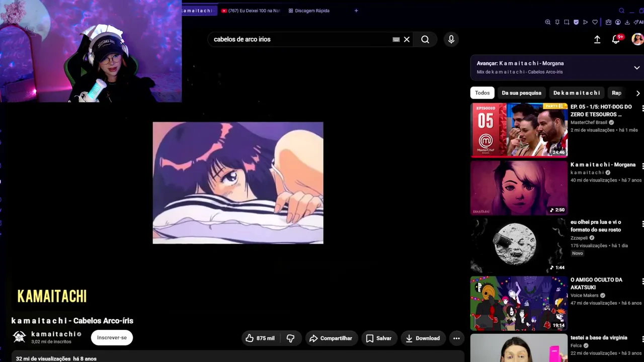Click the '32 mi de visualizações há 8 anos' text
The width and height of the screenshot is (644, 362).
point(56,358)
